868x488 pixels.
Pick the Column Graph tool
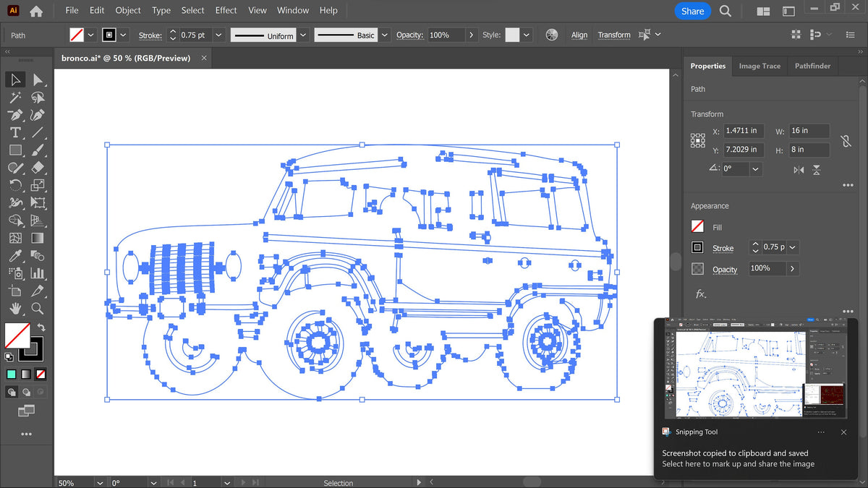pos(38,273)
